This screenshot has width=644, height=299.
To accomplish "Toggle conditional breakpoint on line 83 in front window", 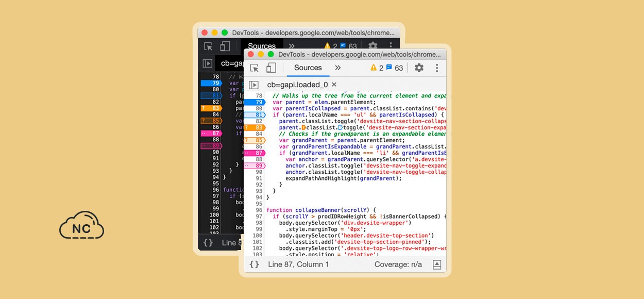I will (x=255, y=127).
